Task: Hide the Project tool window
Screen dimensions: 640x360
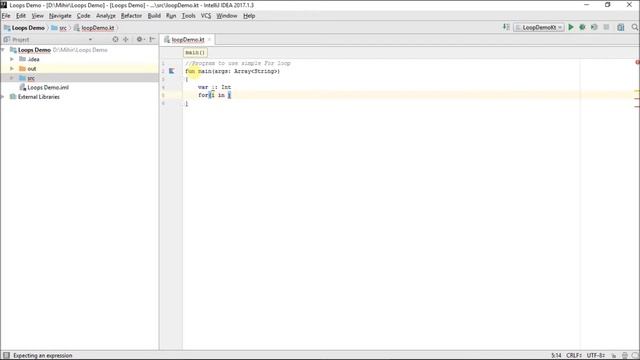Action: [x=152, y=39]
